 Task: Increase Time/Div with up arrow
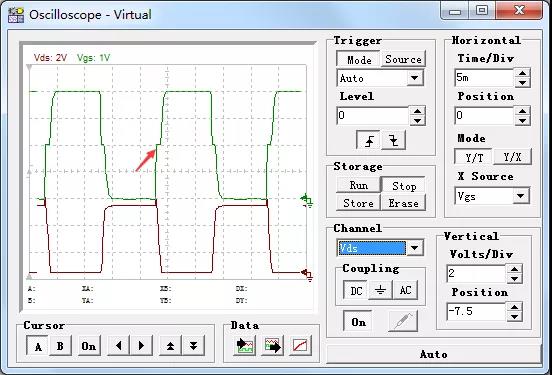point(522,73)
